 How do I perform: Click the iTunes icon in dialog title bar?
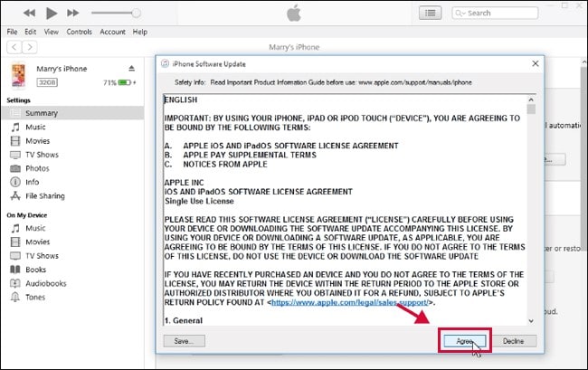(x=165, y=63)
